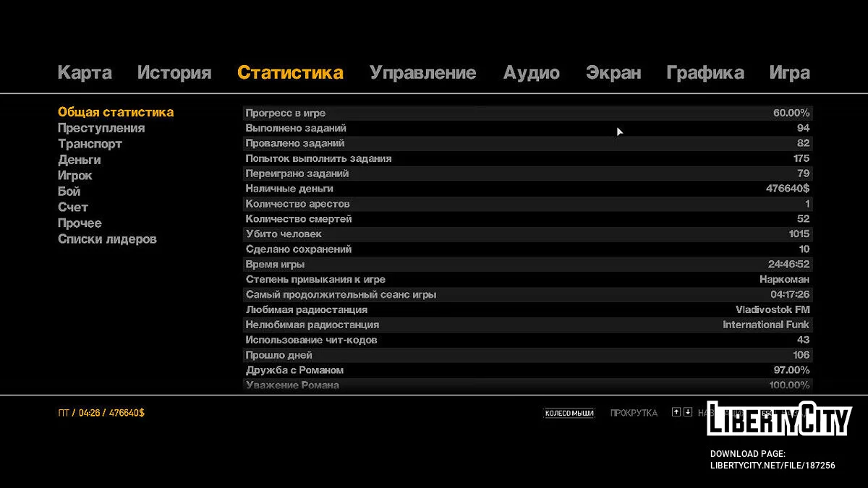Screen dimensions: 868x488
Task: View the Списки лидеров section
Action: coord(107,239)
